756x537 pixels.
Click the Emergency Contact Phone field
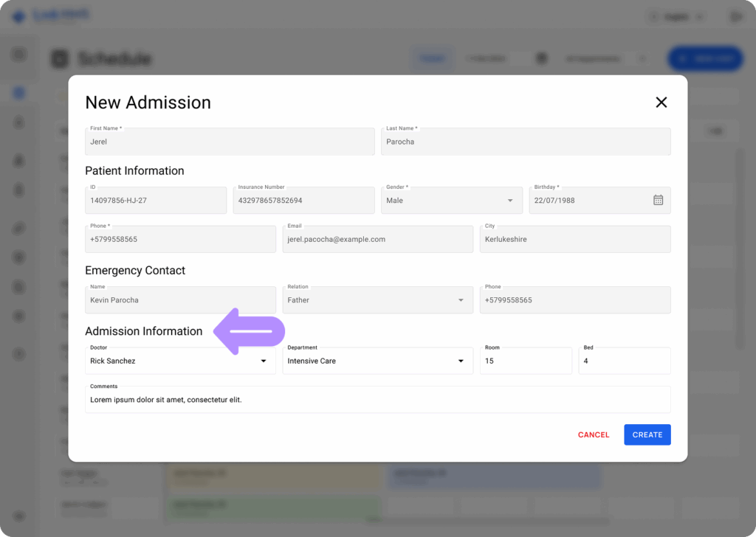pos(575,300)
